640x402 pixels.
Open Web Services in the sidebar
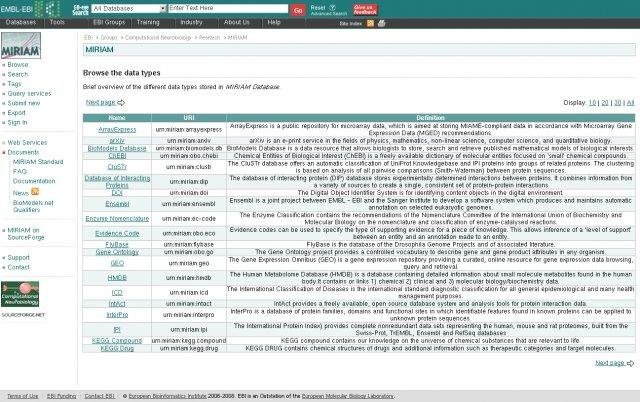(27, 142)
